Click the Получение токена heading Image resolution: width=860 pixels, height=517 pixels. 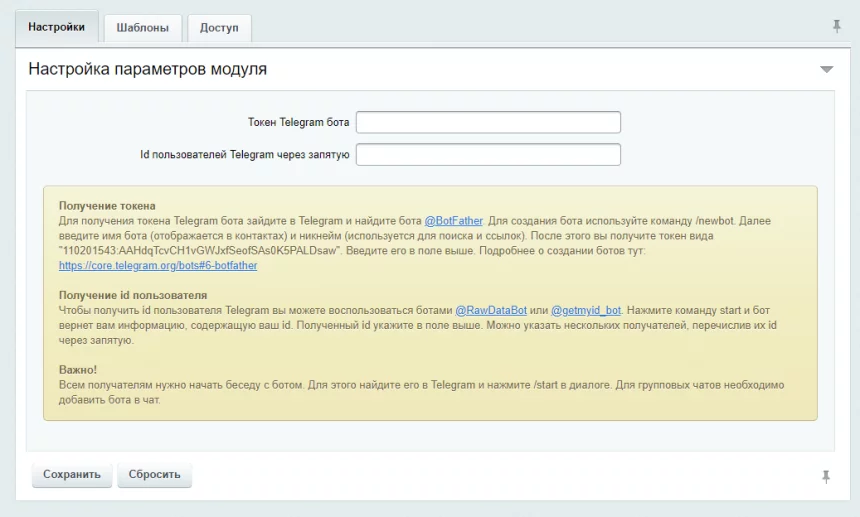(107, 205)
